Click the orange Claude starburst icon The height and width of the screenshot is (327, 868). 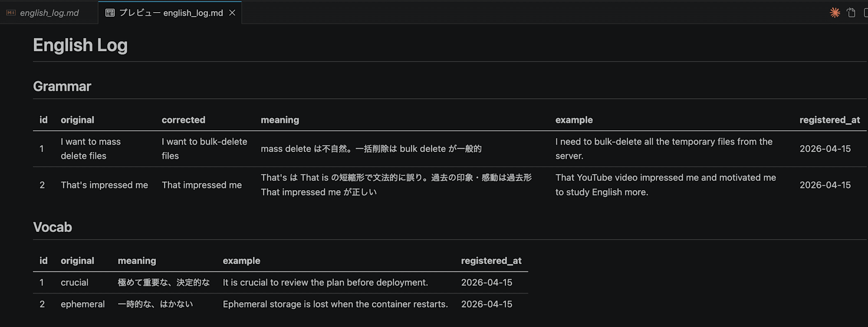coord(835,13)
